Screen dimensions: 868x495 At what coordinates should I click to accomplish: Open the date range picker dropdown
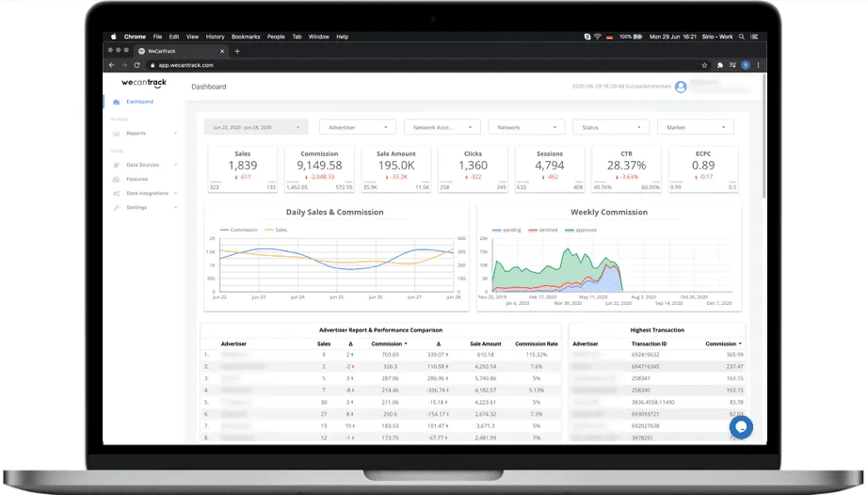[255, 127]
